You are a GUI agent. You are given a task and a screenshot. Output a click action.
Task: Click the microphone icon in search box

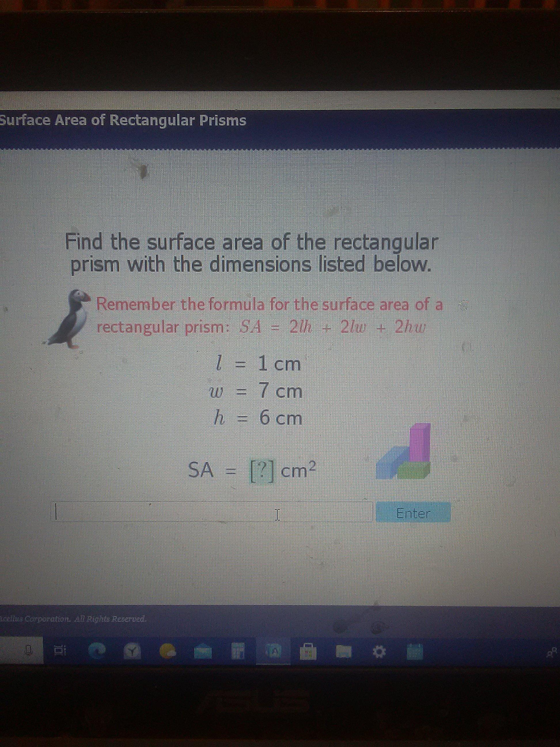click(30, 651)
